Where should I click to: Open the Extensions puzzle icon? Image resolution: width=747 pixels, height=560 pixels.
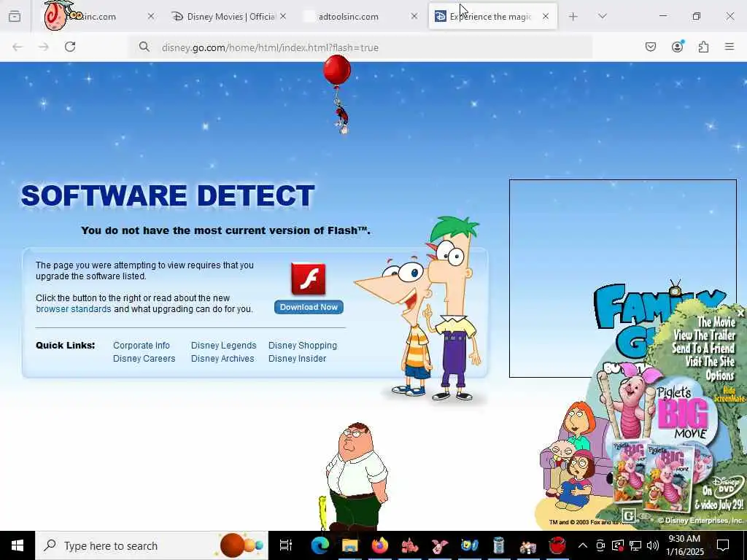tap(704, 47)
